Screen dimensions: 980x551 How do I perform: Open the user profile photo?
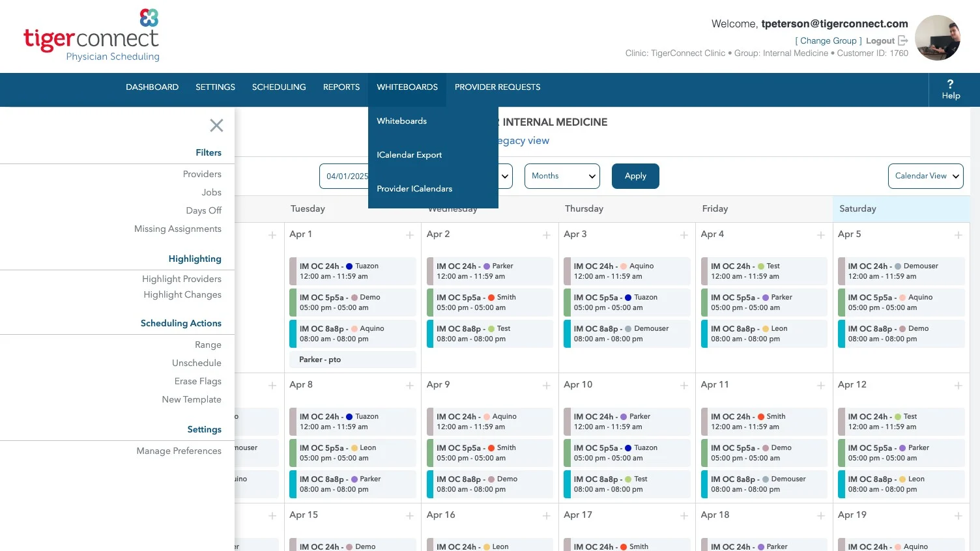click(938, 38)
